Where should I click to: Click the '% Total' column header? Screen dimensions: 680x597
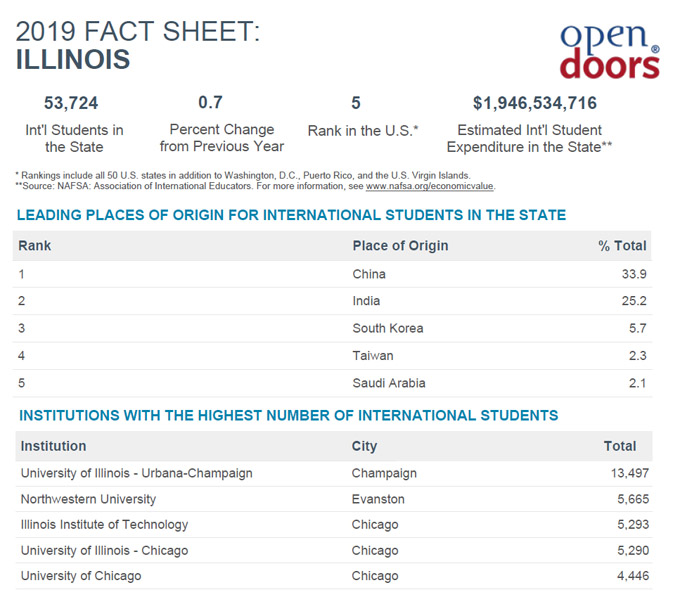[x=622, y=246]
